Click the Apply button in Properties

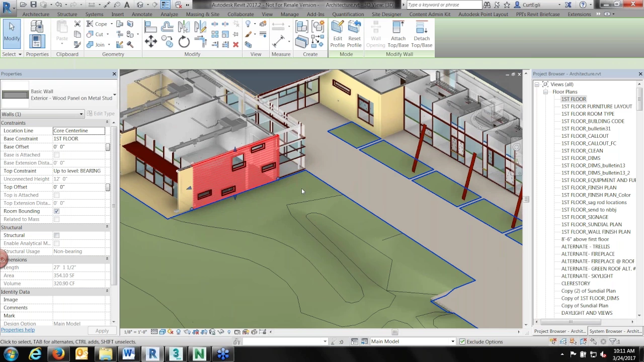tap(102, 331)
